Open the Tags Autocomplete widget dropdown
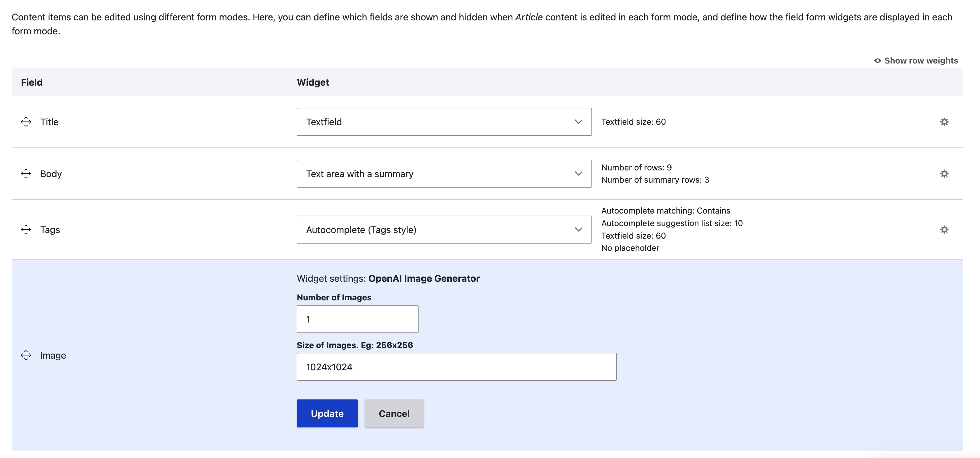Screen dimensions: 980x458 pos(444,230)
